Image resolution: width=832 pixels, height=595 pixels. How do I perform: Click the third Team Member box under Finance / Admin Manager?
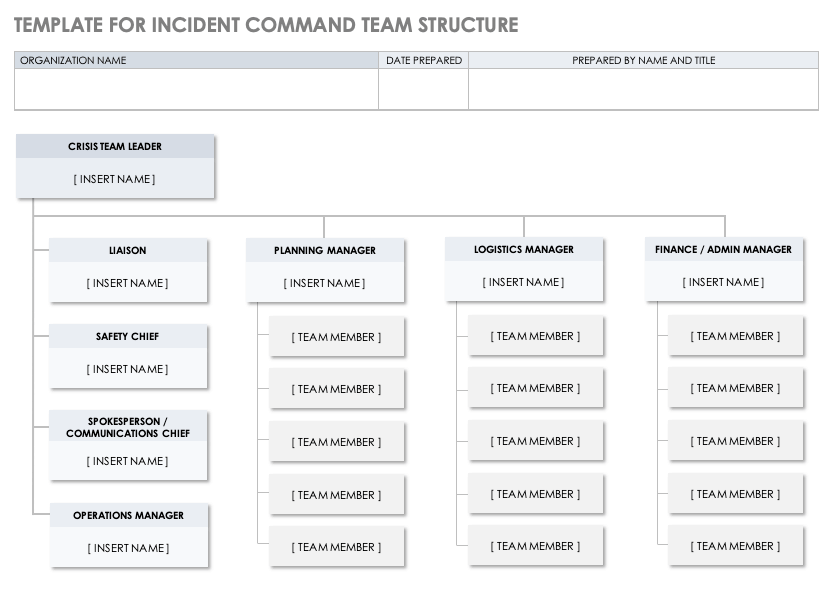pyautogui.click(x=735, y=442)
